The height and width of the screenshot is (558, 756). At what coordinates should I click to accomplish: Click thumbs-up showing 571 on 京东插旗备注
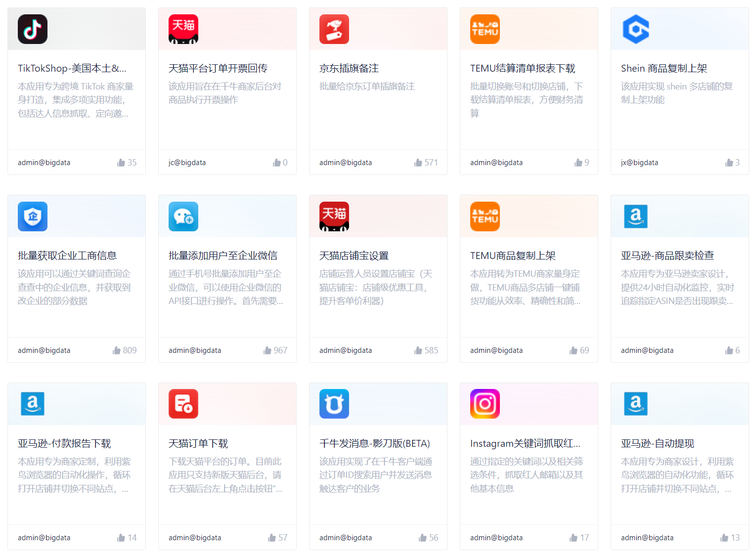(x=418, y=163)
